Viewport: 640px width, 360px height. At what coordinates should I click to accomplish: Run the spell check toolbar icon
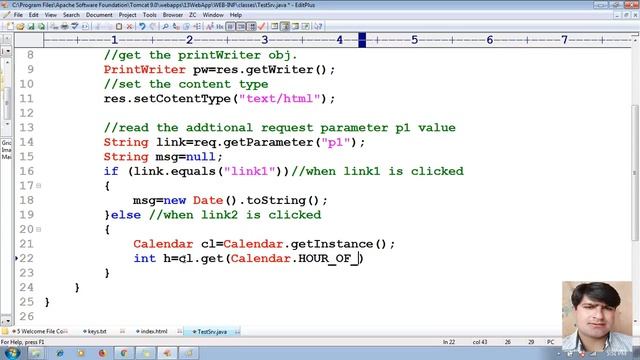[x=75, y=27]
